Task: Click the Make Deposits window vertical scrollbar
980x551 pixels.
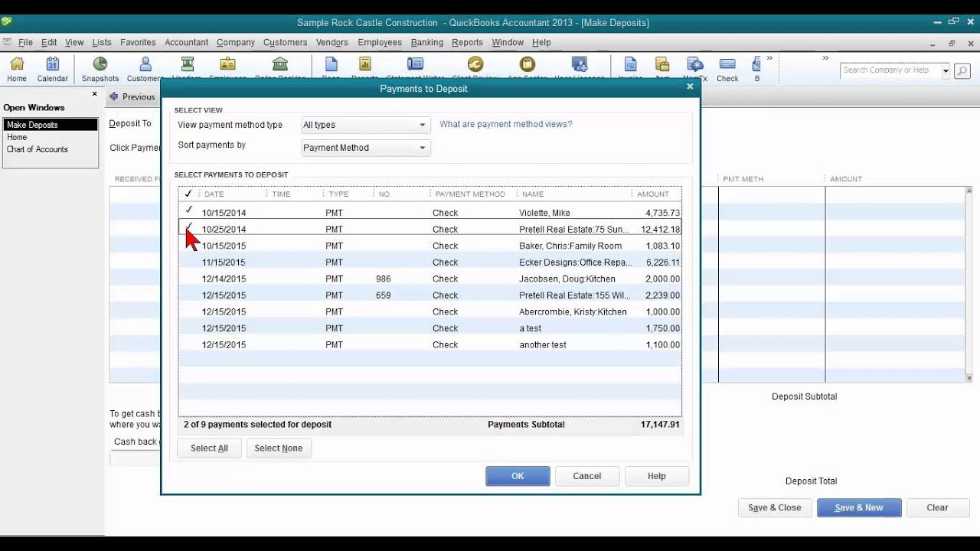Action: tap(969, 284)
